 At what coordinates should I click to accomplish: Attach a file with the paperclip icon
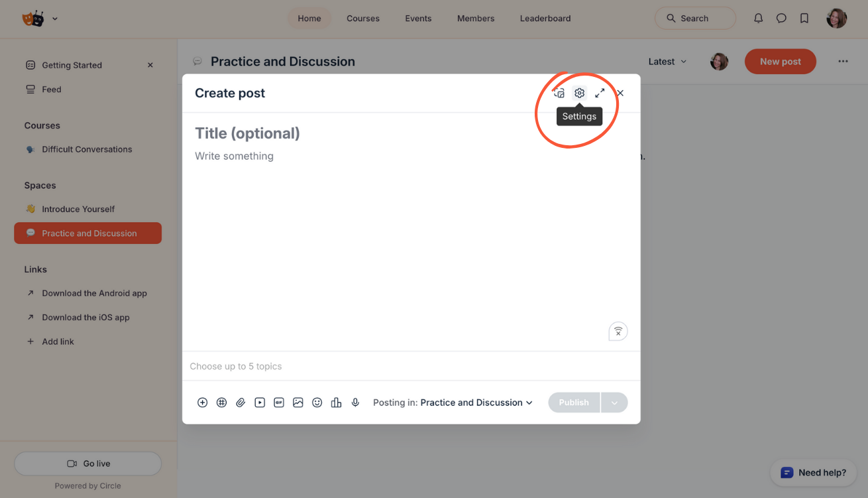[x=241, y=403]
